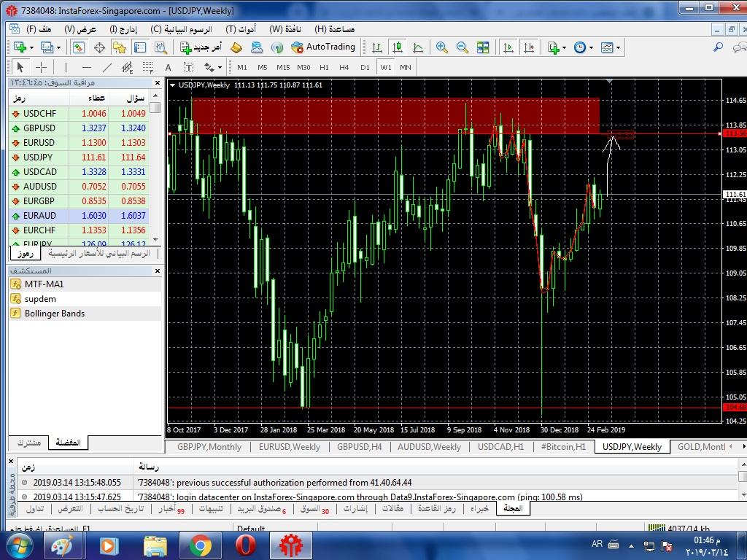
Task: Open the ملف (F) menu
Action: 39,29
